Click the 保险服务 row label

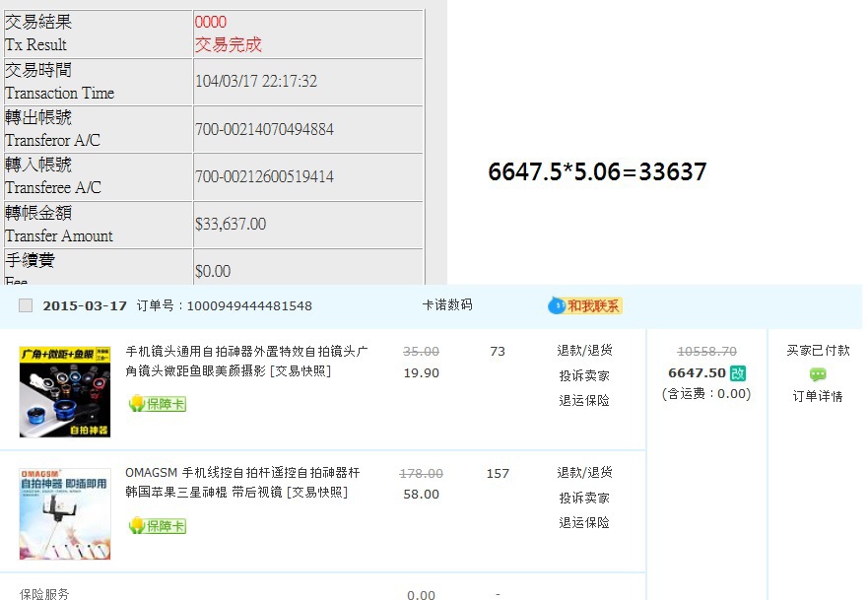click(44, 594)
